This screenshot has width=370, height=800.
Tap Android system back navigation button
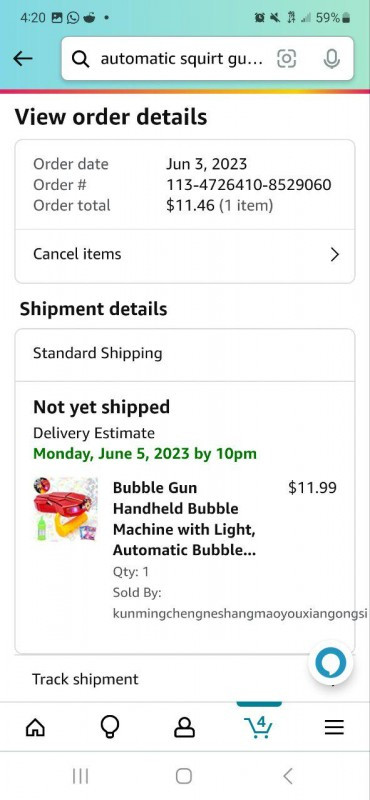288,776
